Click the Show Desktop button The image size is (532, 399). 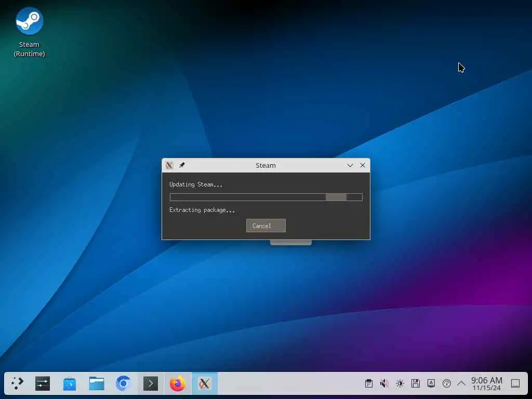pyautogui.click(x=515, y=383)
